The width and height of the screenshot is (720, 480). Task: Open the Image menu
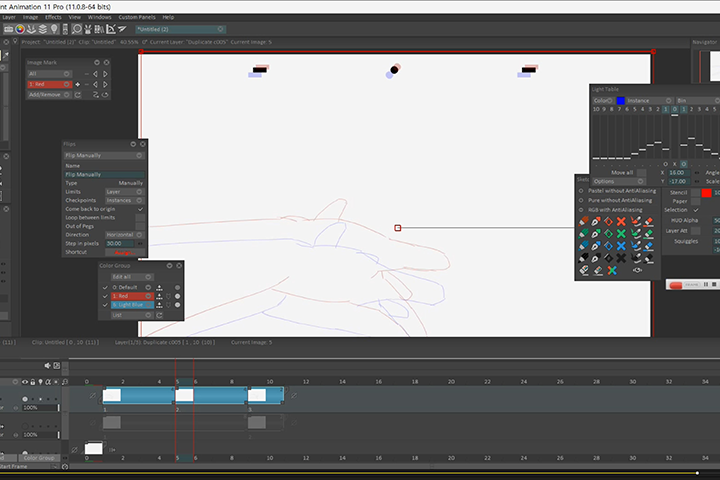[x=30, y=17]
